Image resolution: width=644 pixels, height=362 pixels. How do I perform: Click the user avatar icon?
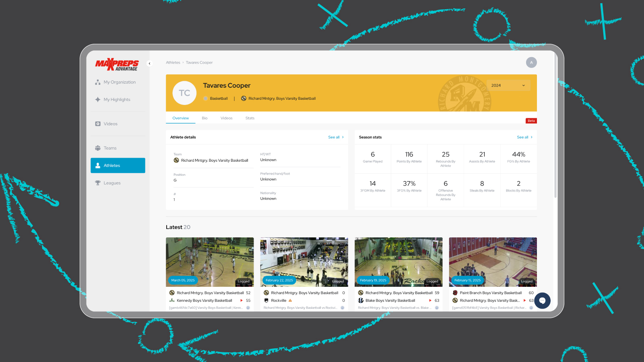pyautogui.click(x=531, y=62)
